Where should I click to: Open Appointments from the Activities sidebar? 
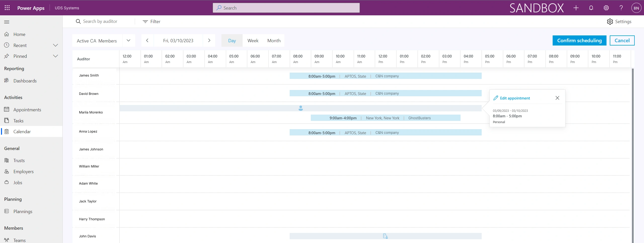click(x=27, y=110)
